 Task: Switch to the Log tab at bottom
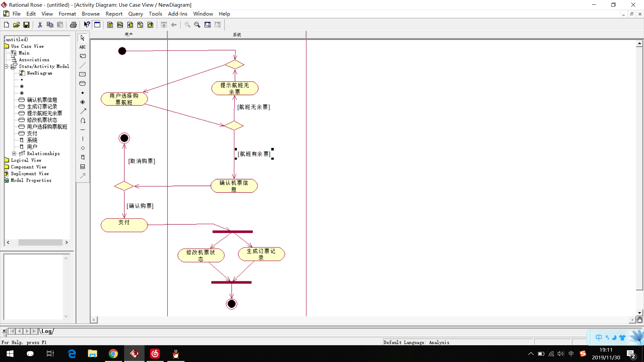pos(47,331)
